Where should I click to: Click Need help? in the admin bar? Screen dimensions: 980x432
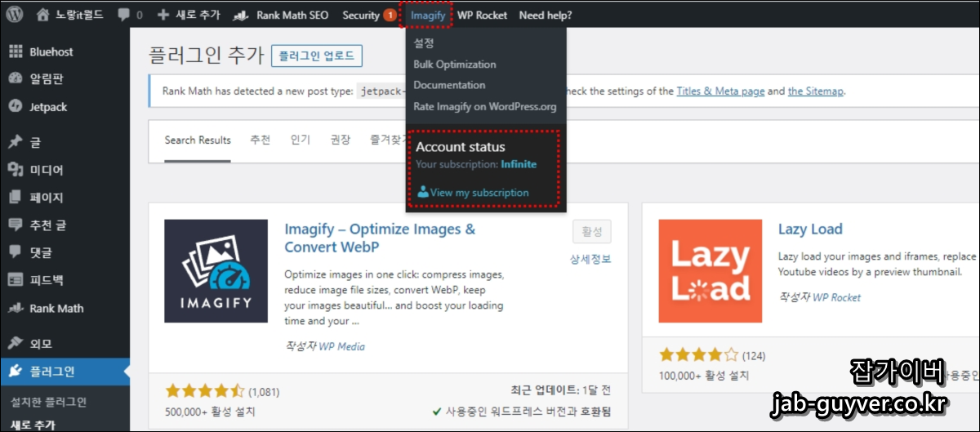pyautogui.click(x=546, y=15)
